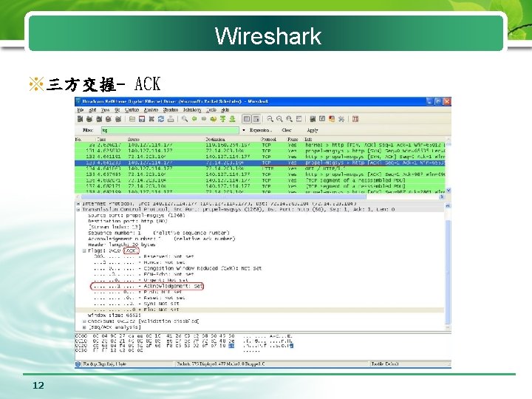This screenshot has height=399, width=532.
Task: Open the Capture menu
Action: coord(132,110)
